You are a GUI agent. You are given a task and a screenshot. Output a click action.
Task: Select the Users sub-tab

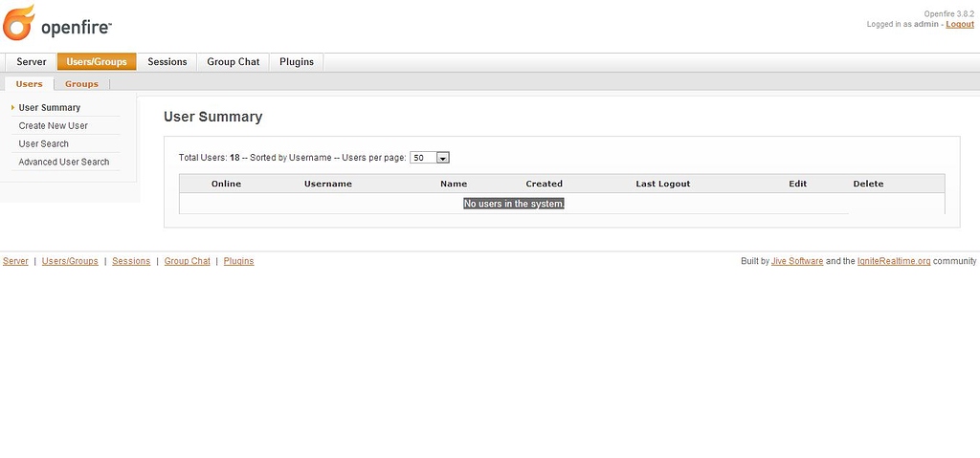click(29, 84)
